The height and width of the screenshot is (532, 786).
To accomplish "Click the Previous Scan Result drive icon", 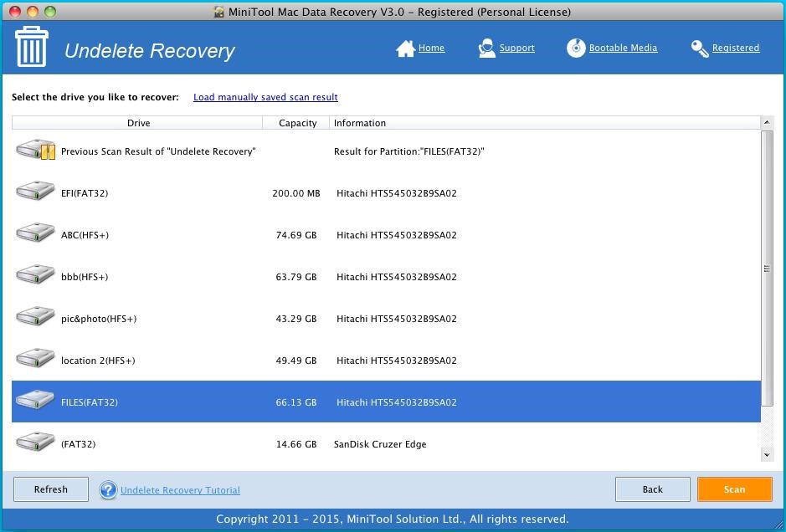I will (35, 151).
